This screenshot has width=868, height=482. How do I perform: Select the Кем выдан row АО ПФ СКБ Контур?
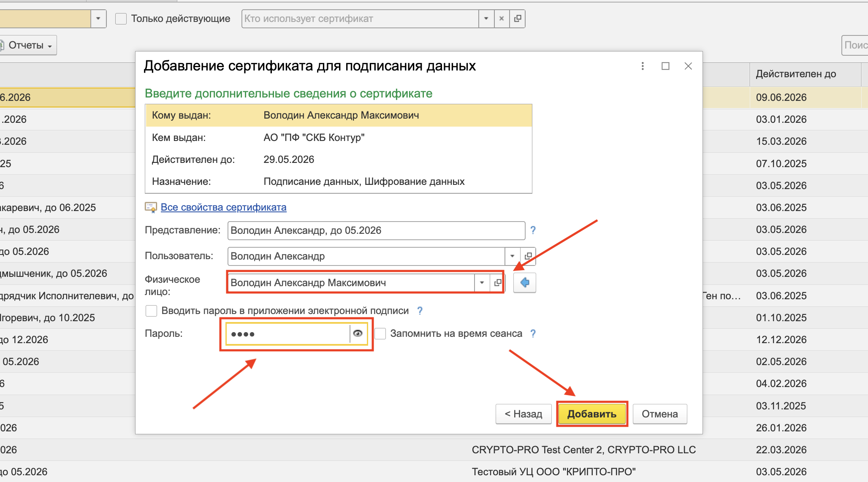[339, 138]
